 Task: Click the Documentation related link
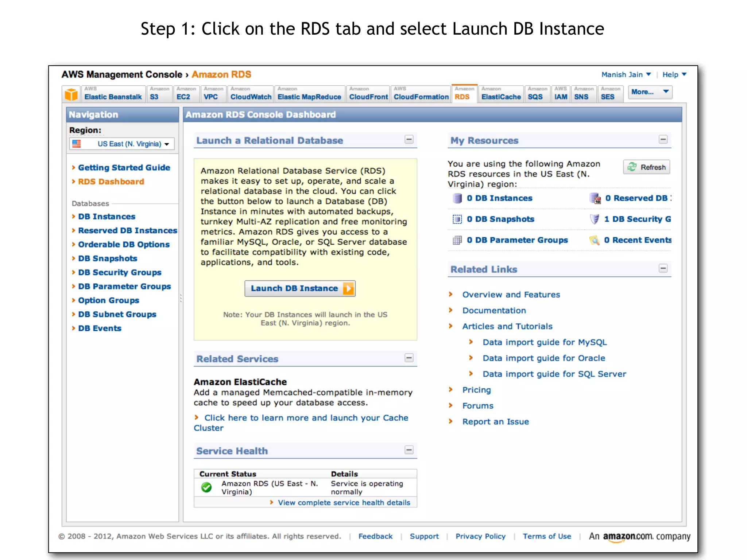[x=494, y=310]
